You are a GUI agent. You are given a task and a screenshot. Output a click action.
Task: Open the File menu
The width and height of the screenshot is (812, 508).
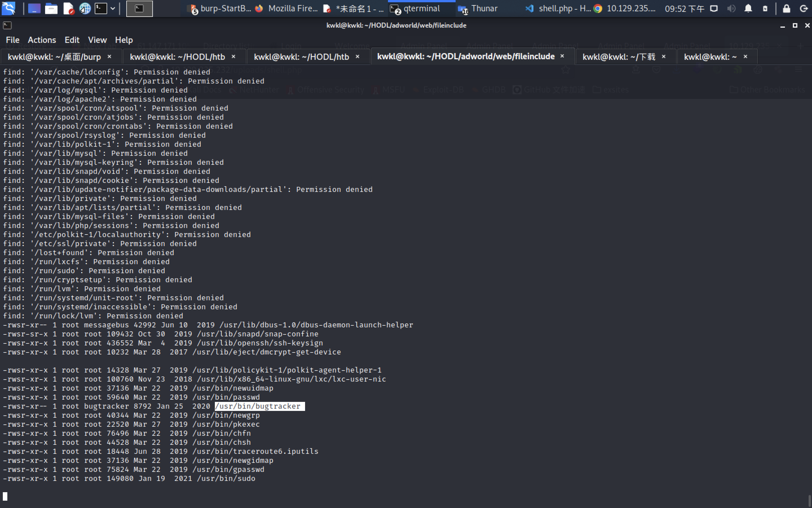click(x=13, y=40)
